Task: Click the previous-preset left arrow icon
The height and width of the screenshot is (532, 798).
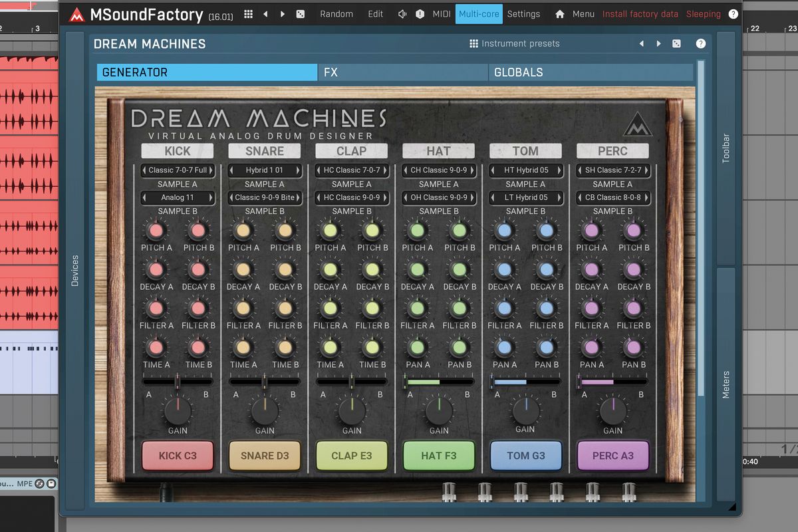Action: pos(265,14)
